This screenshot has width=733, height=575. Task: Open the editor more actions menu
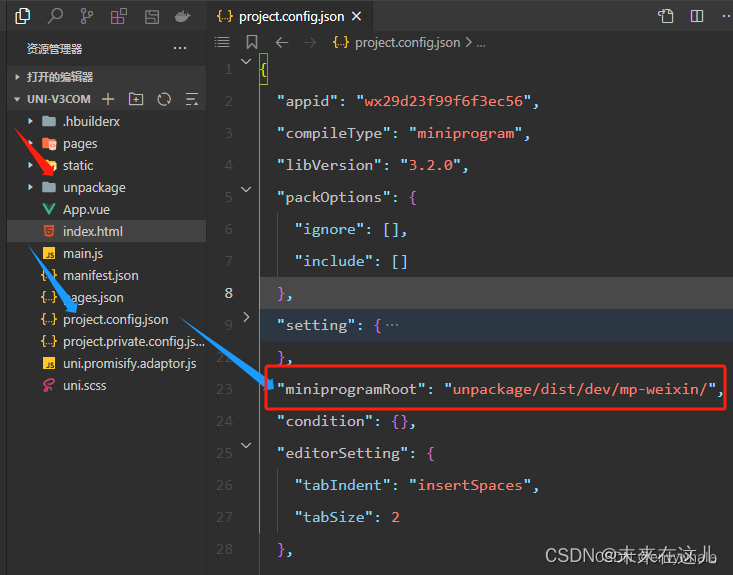pos(726,16)
